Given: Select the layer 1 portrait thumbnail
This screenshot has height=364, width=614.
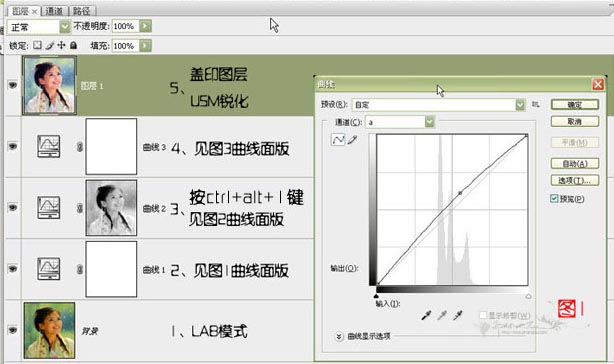Looking at the screenshot, I should click(49, 85).
